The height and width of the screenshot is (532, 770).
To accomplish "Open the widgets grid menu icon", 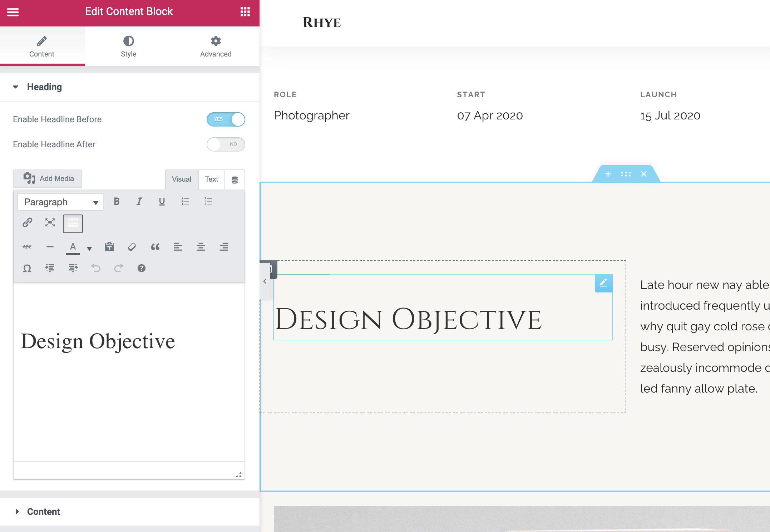I will tap(245, 12).
